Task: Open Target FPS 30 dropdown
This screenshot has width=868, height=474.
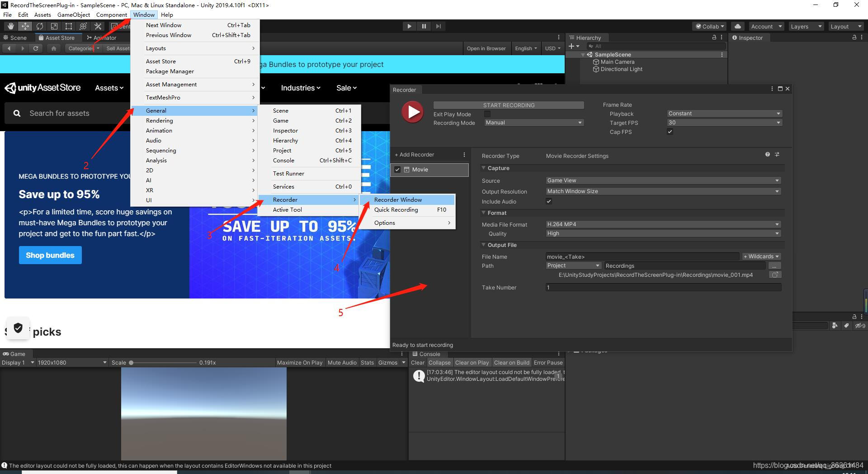Action: coord(724,123)
